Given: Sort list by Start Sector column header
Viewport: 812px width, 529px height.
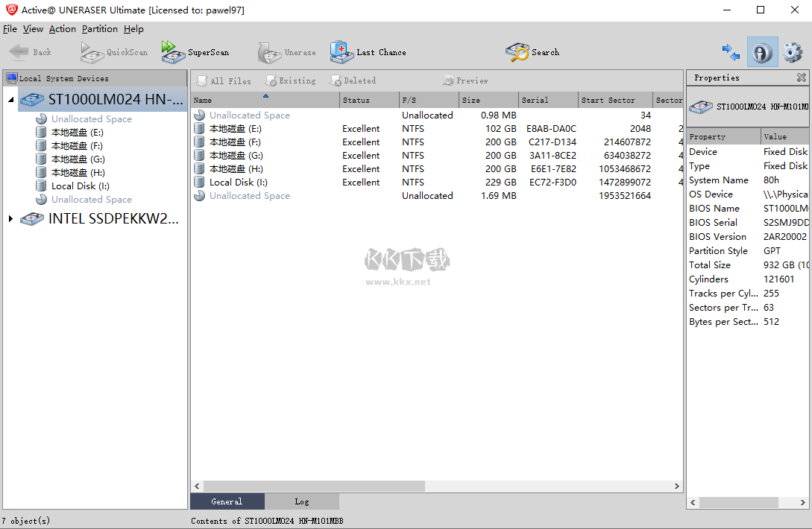Looking at the screenshot, I should pos(615,100).
